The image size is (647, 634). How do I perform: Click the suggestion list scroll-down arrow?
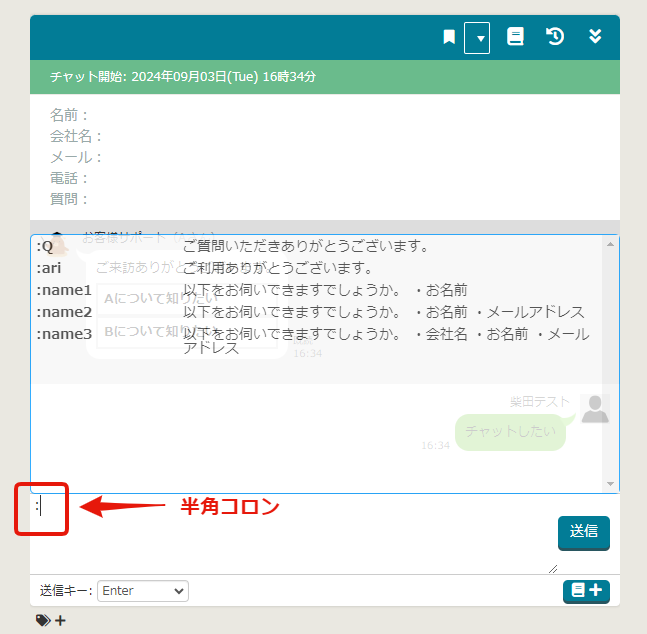point(611,484)
